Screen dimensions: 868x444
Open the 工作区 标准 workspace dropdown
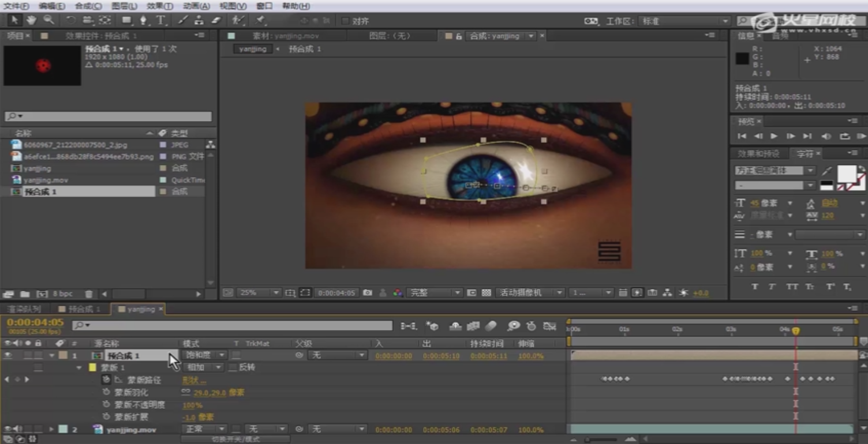click(685, 21)
